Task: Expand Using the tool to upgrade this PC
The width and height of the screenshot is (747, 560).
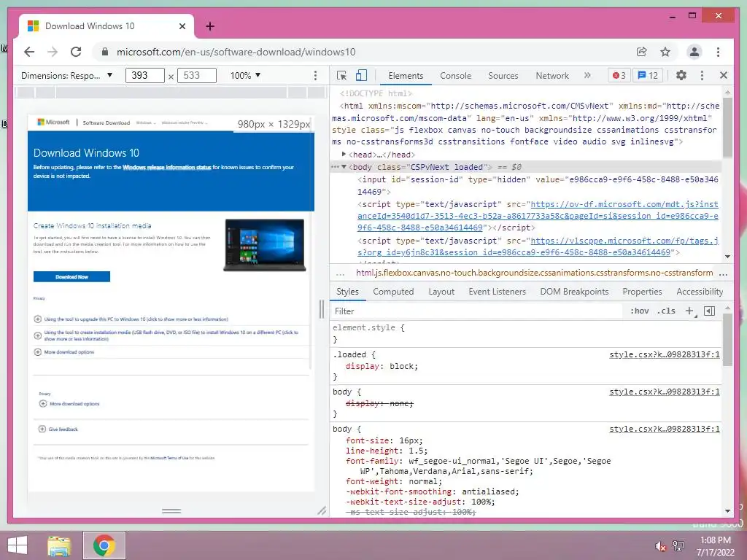Action: click(38, 319)
